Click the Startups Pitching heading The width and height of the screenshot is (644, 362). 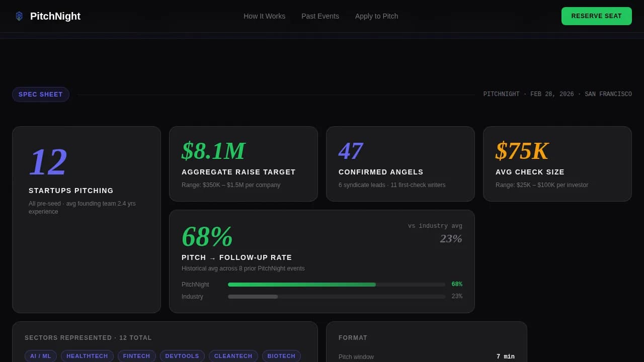(x=71, y=191)
